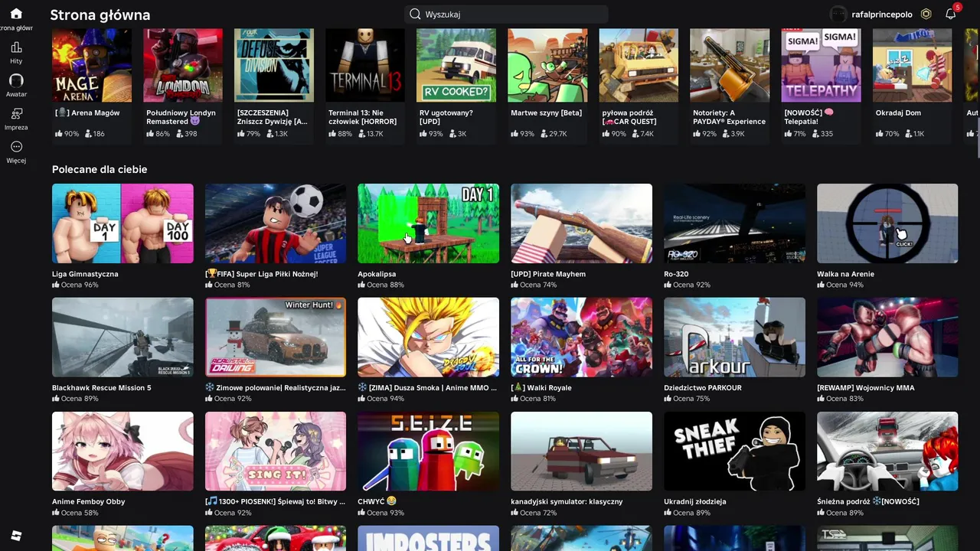Open the Anime Femboy Obby thumbnail
The image size is (980, 551).
tap(122, 452)
